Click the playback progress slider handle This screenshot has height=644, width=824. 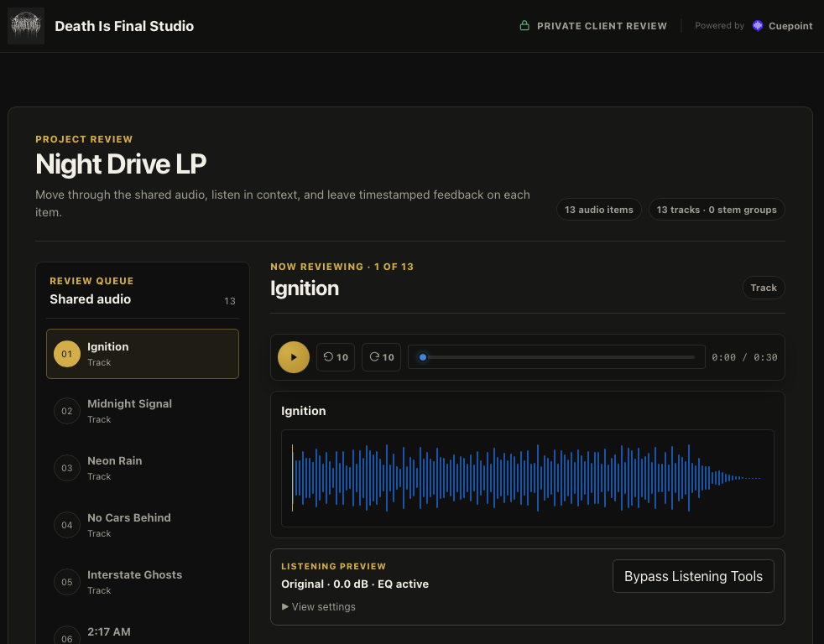click(x=423, y=357)
